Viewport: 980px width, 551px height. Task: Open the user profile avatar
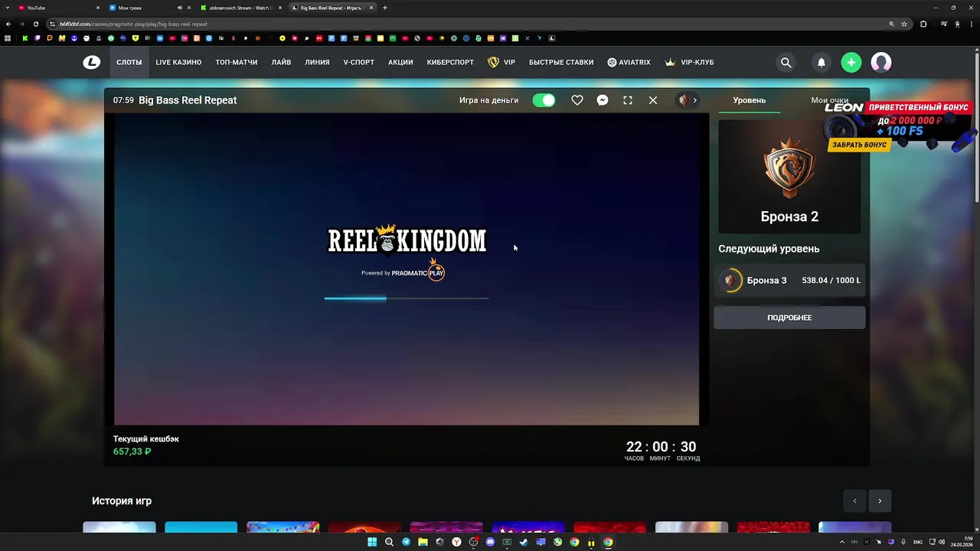click(880, 63)
